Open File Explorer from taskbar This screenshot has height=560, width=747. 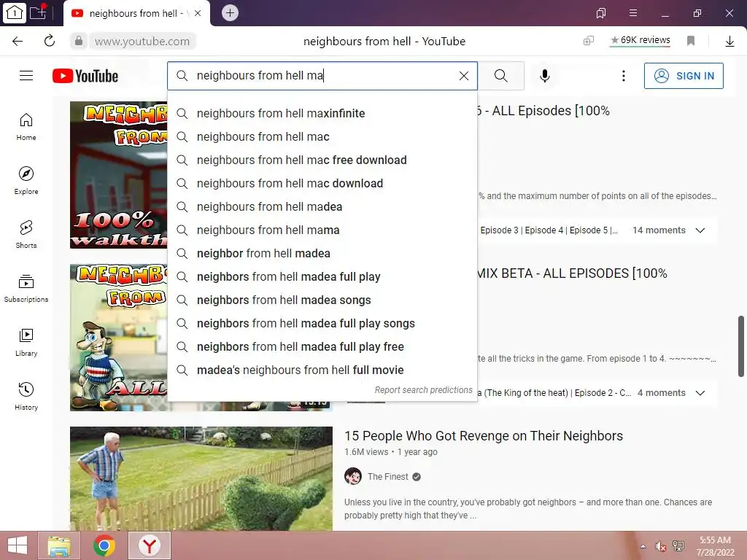[x=59, y=545]
